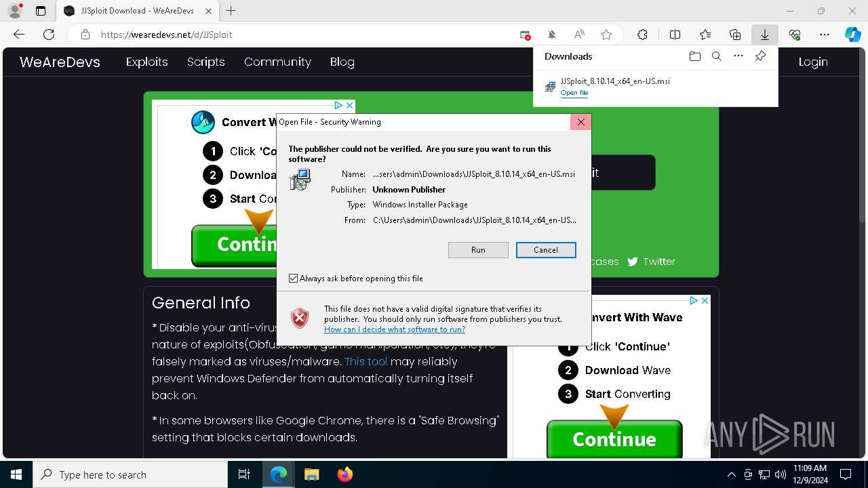
Task: Go back with the arrow button
Action: (x=19, y=35)
